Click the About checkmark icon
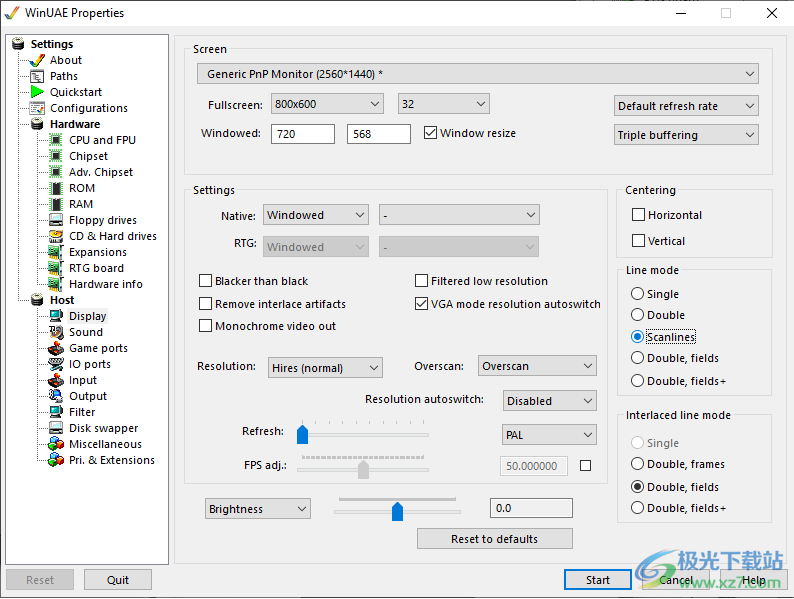This screenshot has height=599, width=794. tap(37, 60)
